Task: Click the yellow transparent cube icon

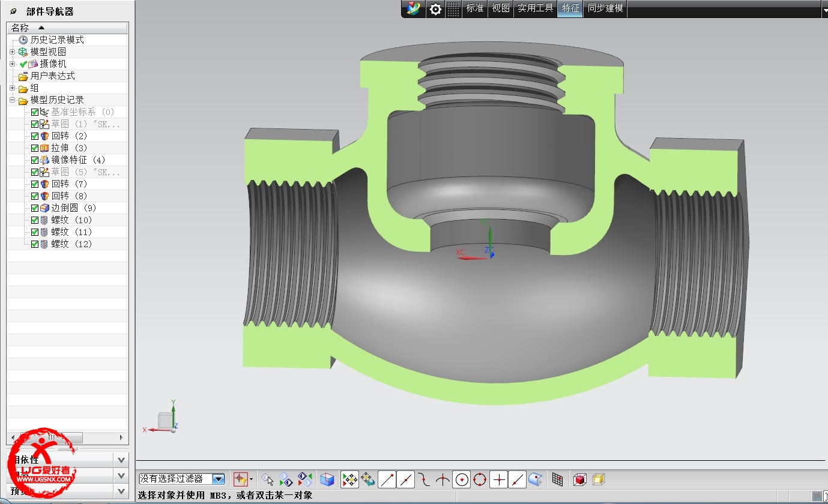Action: pos(599,479)
